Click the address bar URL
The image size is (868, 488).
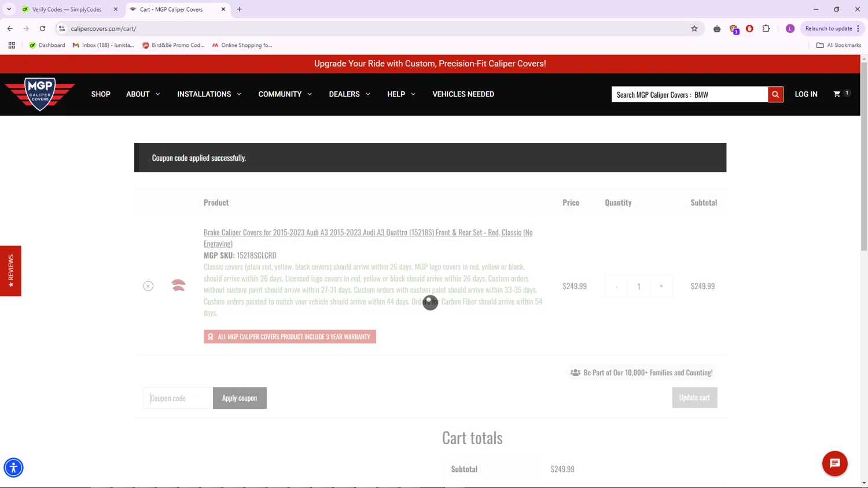pyautogui.click(x=103, y=28)
